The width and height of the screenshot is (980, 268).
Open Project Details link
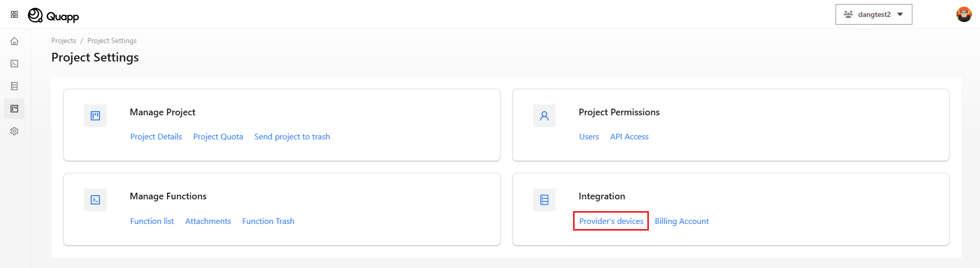[156, 137]
